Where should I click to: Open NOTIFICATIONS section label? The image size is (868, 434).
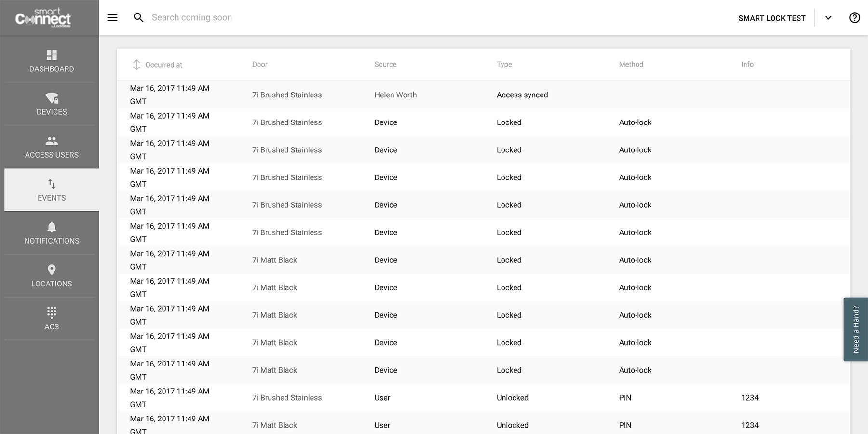click(x=52, y=241)
